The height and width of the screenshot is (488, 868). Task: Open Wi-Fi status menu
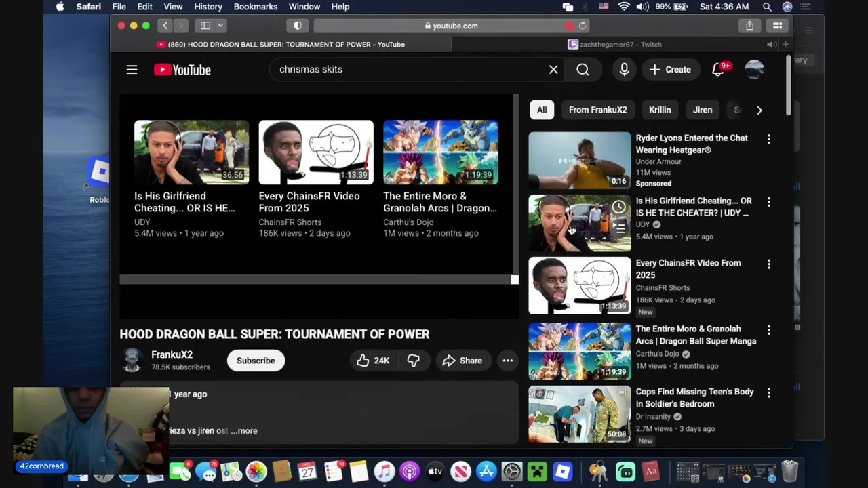624,7
